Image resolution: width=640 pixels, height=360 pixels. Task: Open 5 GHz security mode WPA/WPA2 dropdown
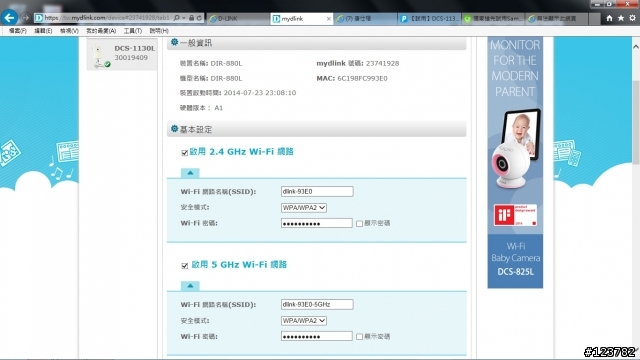click(x=304, y=321)
